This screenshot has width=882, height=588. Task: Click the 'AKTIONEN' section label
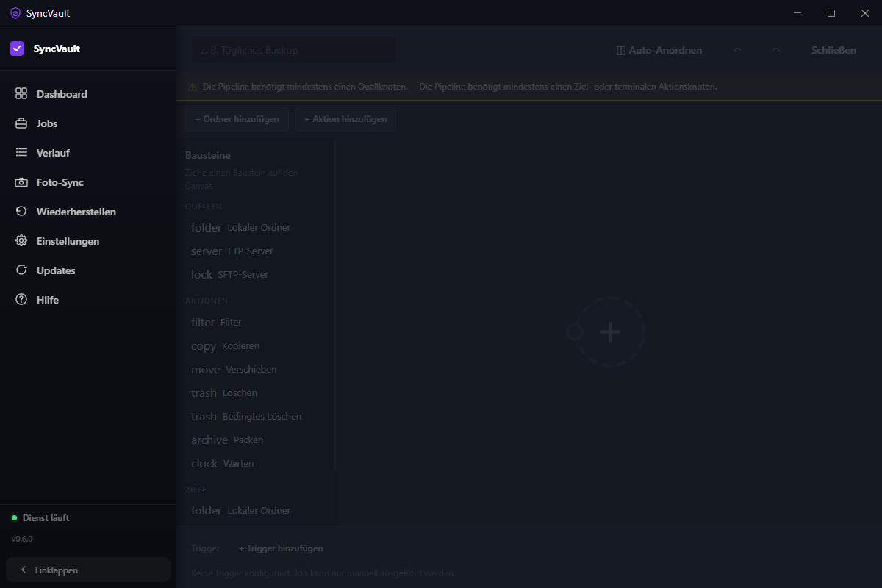[x=207, y=301]
